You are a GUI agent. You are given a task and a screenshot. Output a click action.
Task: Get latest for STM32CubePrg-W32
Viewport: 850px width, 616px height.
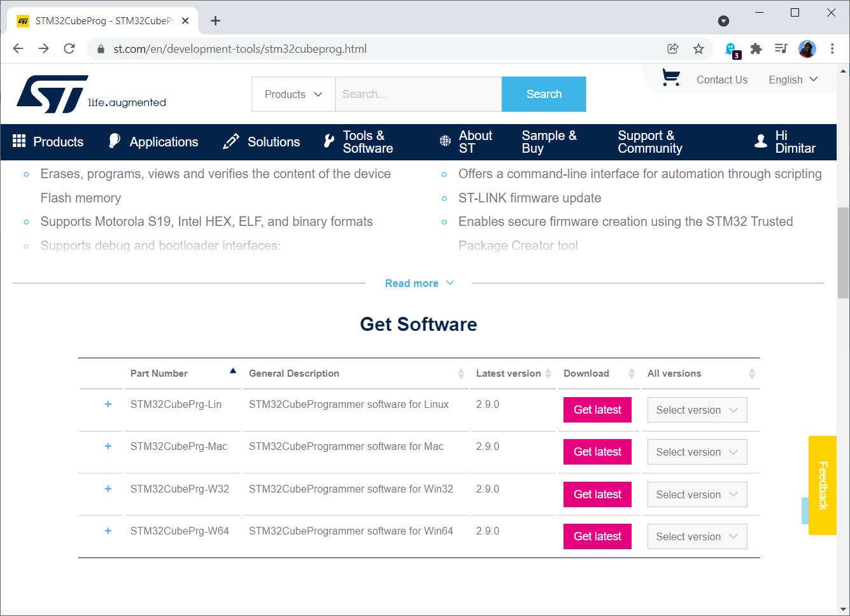[x=597, y=494]
